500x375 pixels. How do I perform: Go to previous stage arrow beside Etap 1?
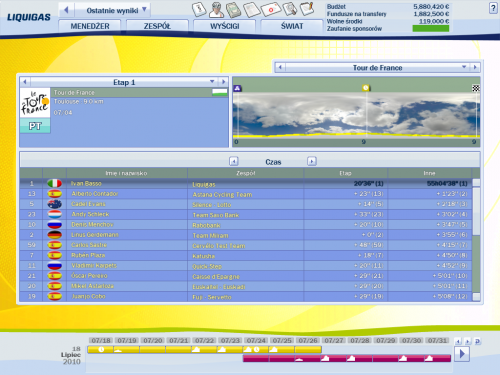pos(25,82)
